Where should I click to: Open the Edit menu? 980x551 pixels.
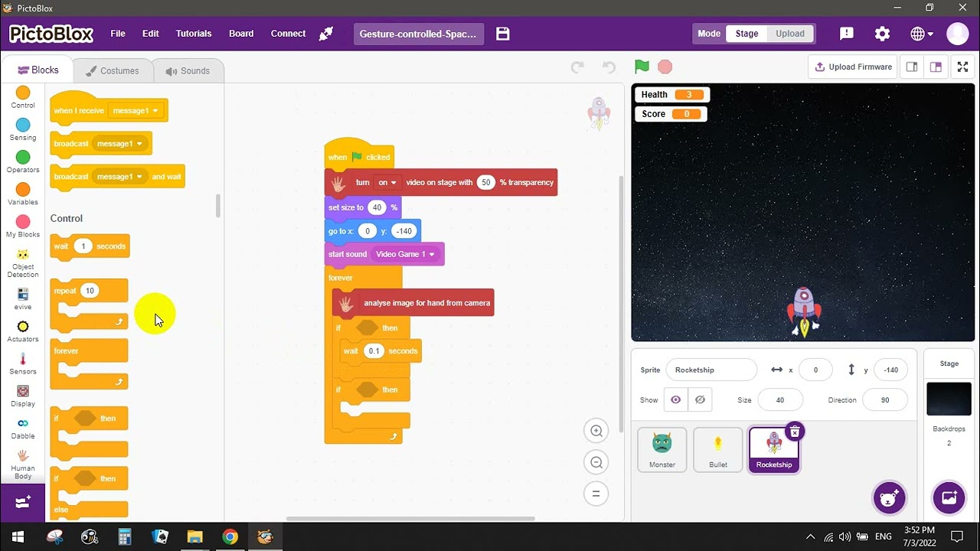pos(151,34)
